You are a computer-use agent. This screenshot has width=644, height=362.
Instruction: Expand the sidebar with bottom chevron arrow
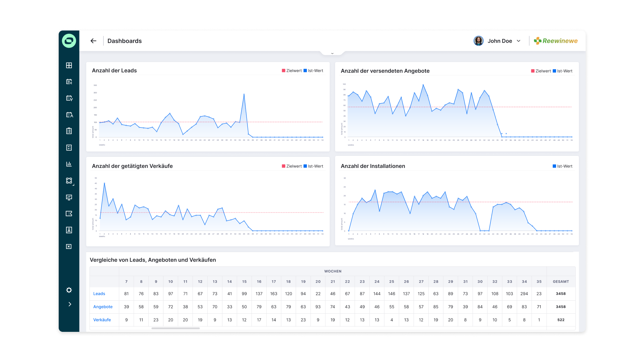tap(69, 304)
